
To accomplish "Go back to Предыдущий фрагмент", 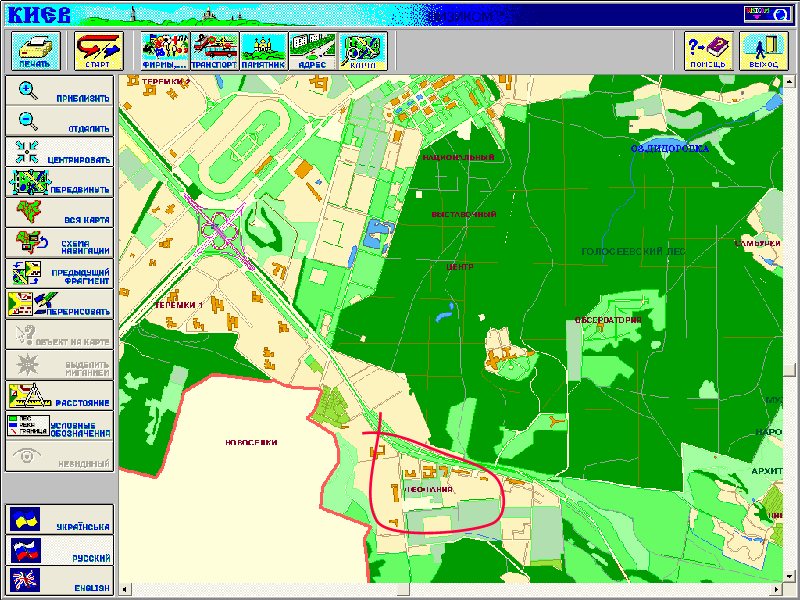I will pyautogui.click(x=59, y=273).
